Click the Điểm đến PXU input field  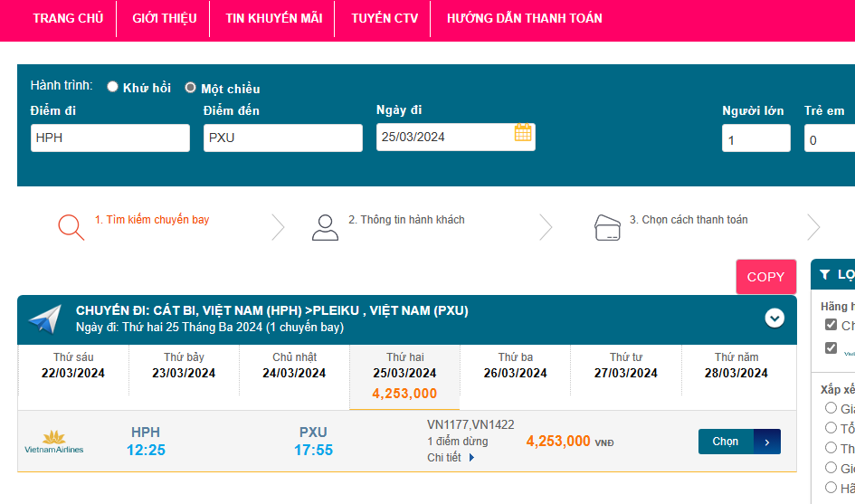click(x=282, y=138)
